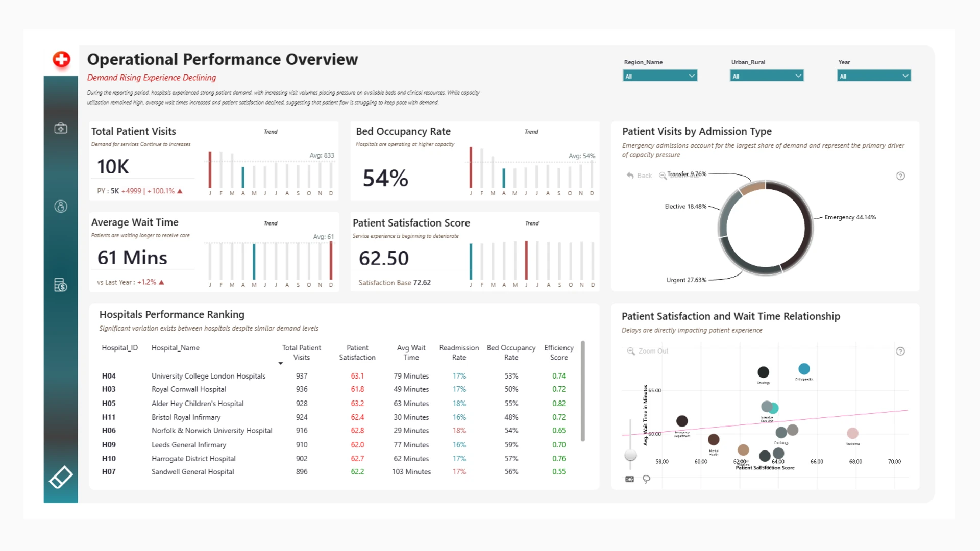Viewport: 980px width, 551px height.
Task: Click the Emergency Department dark bubble
Action: (682, 421)
